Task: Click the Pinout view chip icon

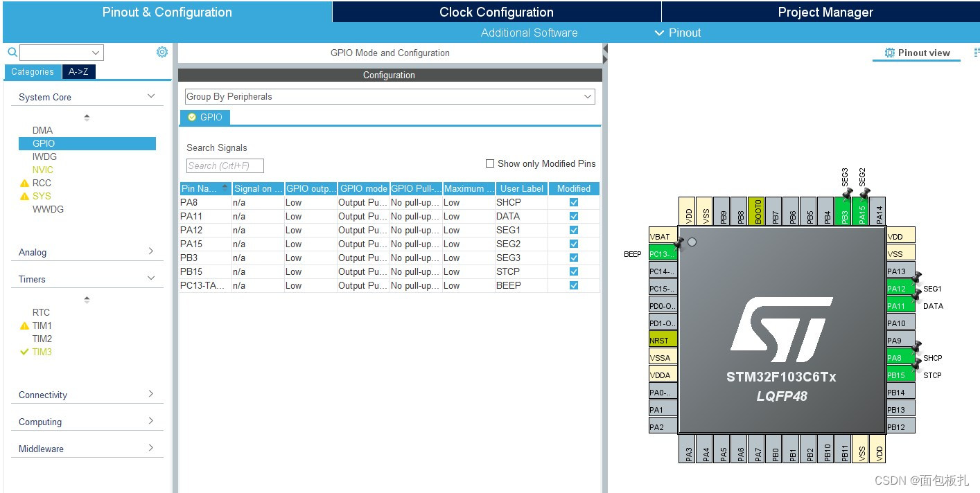Action: pos(890,53)
